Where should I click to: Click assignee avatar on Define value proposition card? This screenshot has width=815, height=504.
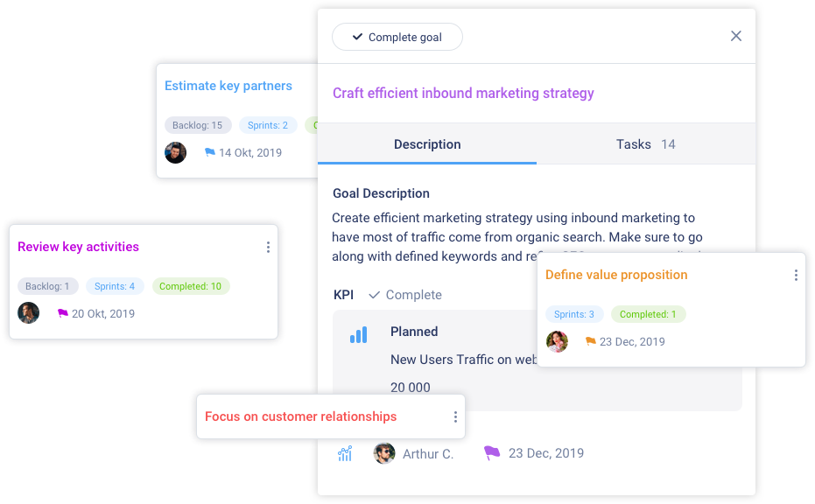[x=557, y=341]
